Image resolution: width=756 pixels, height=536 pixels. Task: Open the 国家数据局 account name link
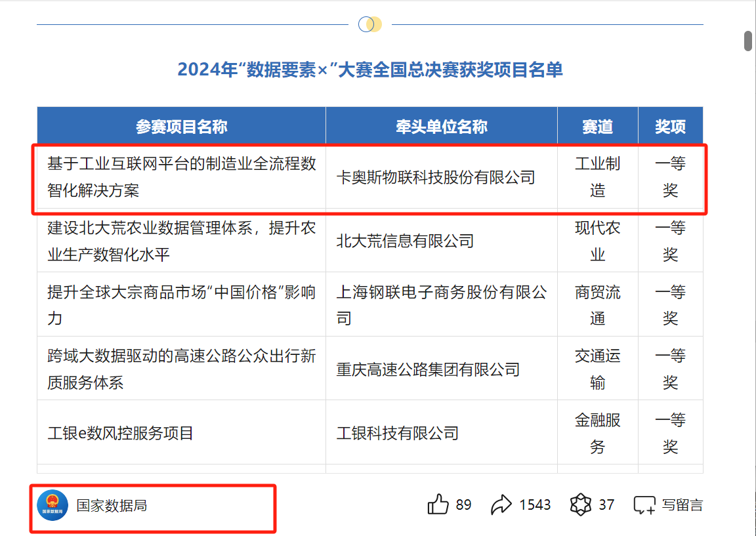click(x=112, y=506)
